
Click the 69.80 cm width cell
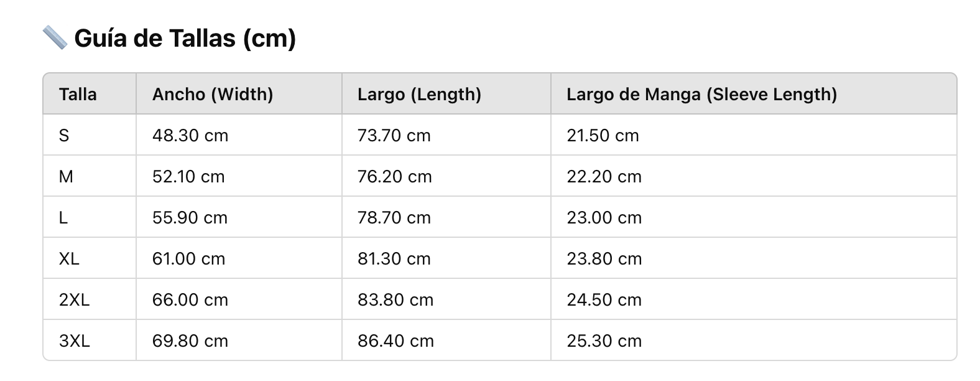coord(190,341)
